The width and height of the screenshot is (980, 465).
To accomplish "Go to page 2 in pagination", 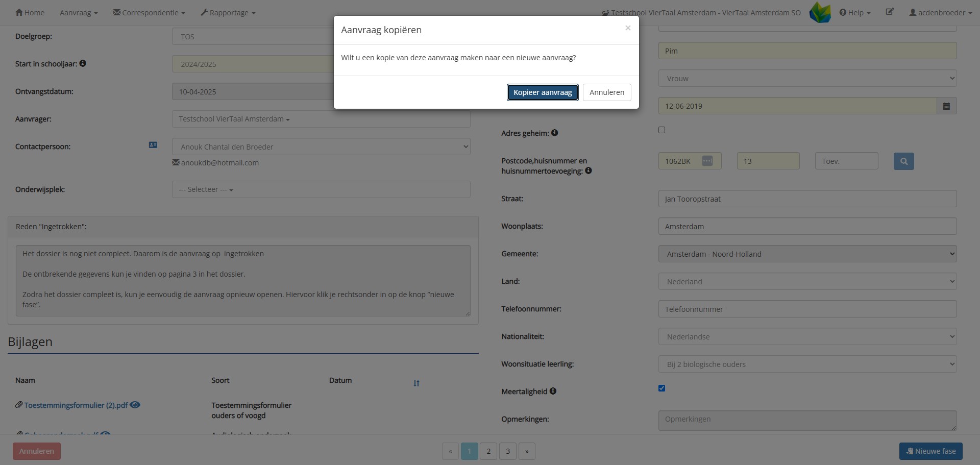I will tap(488, 451).
